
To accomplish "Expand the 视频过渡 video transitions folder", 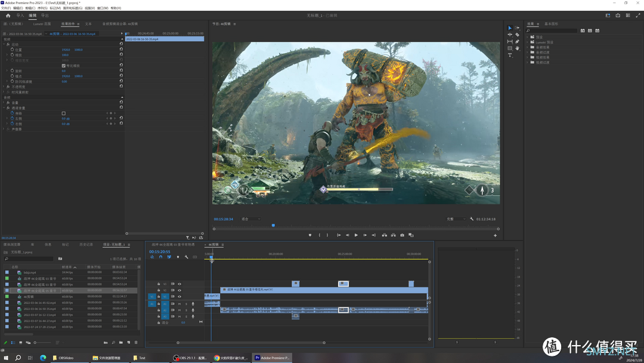I will tap(527, 63).
